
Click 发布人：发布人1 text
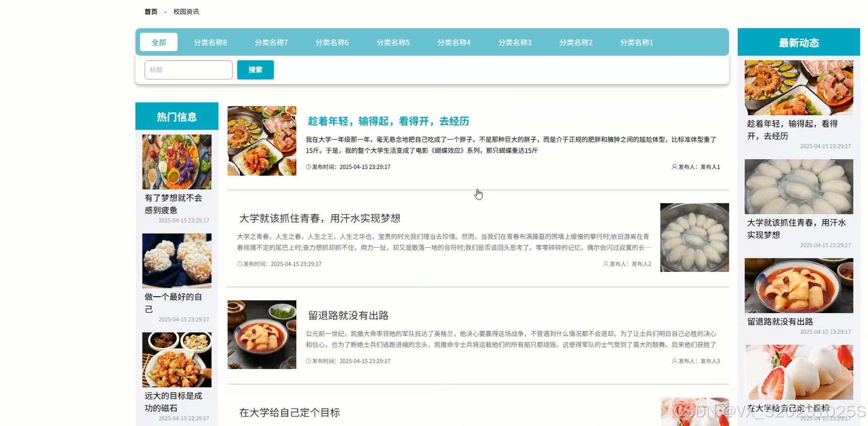point(699,167)
